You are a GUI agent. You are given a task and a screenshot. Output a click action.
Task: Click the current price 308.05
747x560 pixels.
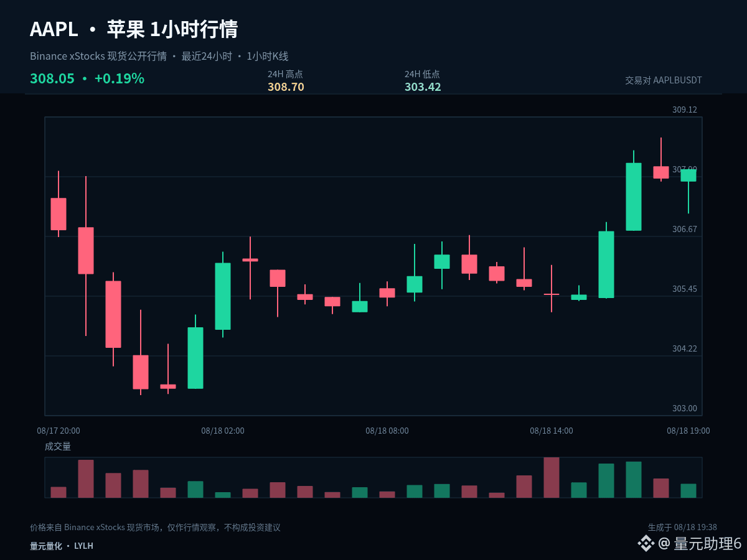[52, 78]
